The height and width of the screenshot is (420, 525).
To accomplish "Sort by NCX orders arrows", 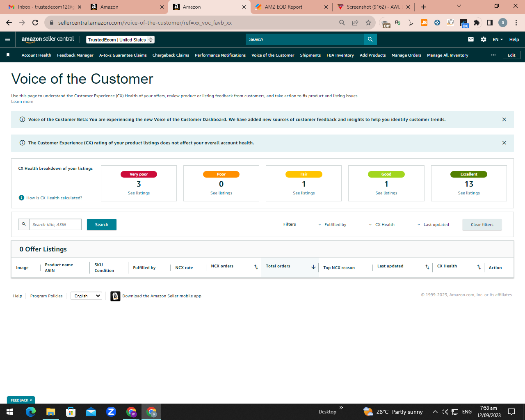I will tap(256, 267).
